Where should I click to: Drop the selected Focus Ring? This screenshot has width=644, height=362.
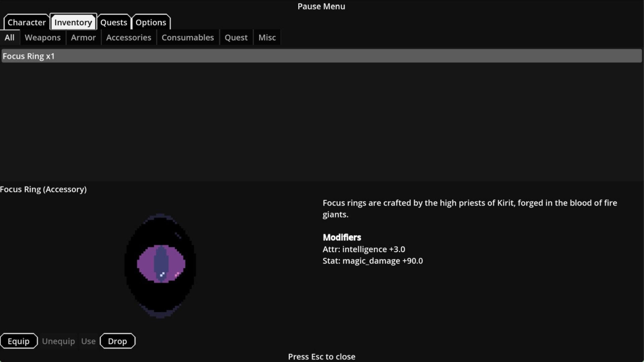117,341
